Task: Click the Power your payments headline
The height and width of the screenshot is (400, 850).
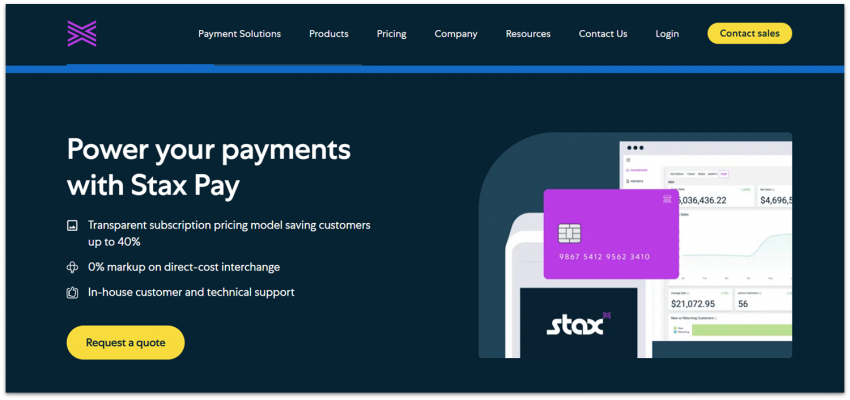Action: (209, 168)
